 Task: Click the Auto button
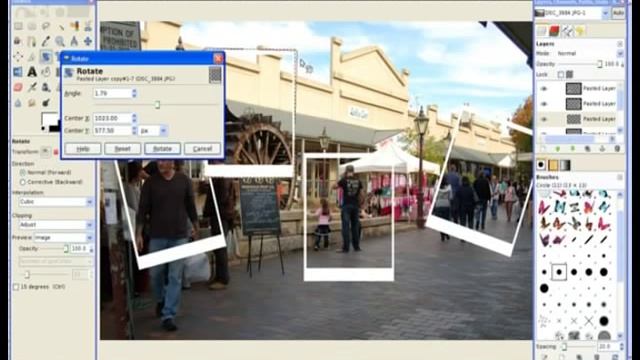click(619, 13)
